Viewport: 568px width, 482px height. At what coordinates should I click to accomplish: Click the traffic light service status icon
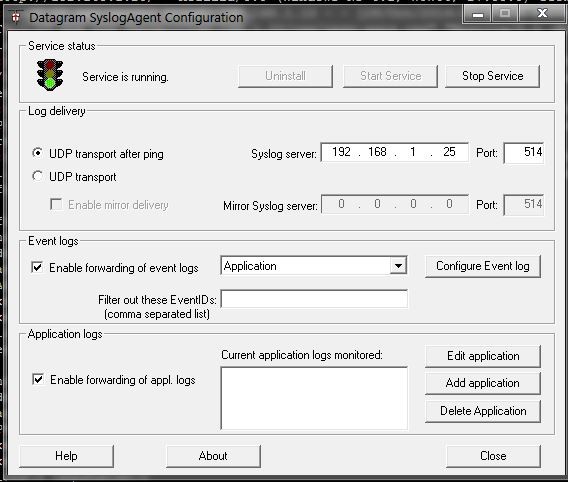[x=50, y=75]
